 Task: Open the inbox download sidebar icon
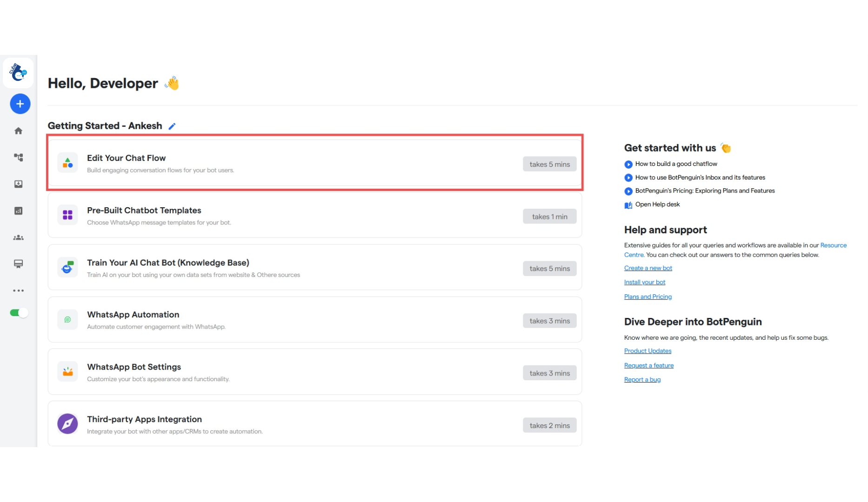click(x=19, y=184)
